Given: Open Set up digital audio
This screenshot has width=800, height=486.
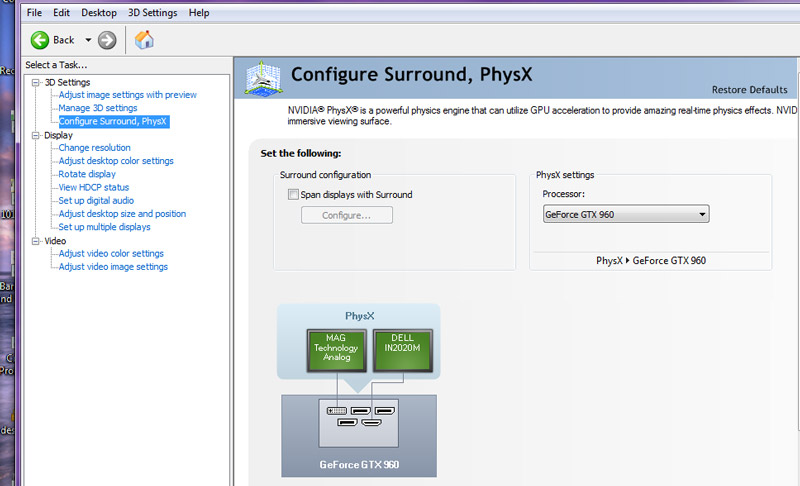Looking at the screenshot, I should 96,201.
